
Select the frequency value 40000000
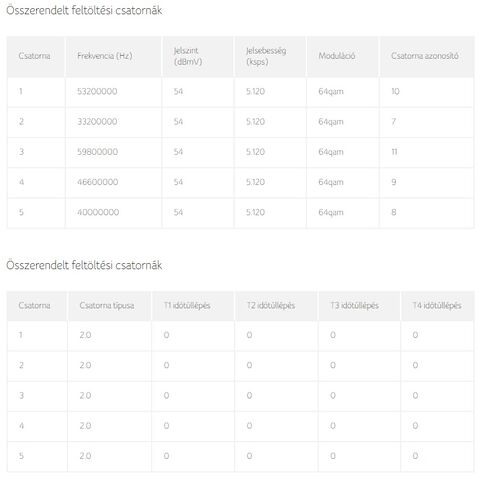98,212
